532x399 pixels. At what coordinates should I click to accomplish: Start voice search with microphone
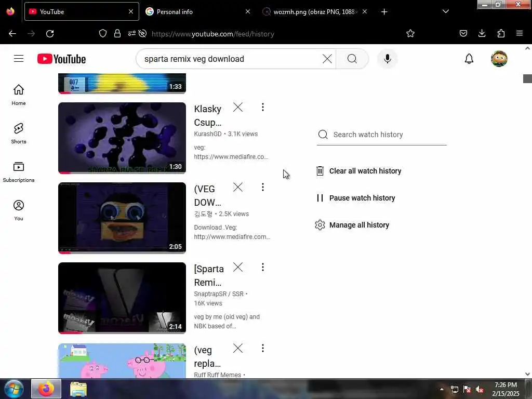(x=387, y=59)
